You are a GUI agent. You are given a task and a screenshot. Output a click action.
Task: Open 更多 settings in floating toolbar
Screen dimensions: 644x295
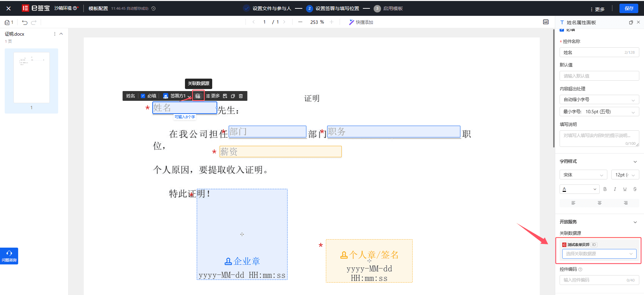click(x=213, y=96)
